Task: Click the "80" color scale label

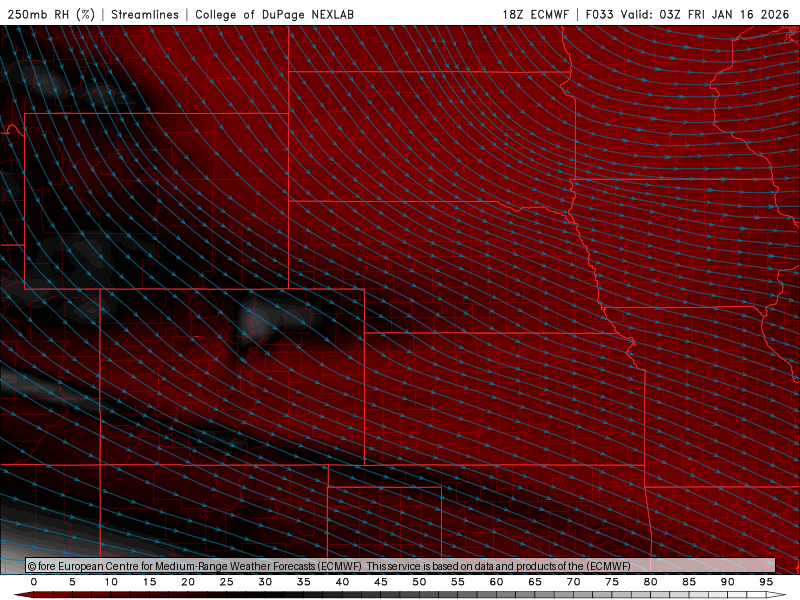Action: 651,582
